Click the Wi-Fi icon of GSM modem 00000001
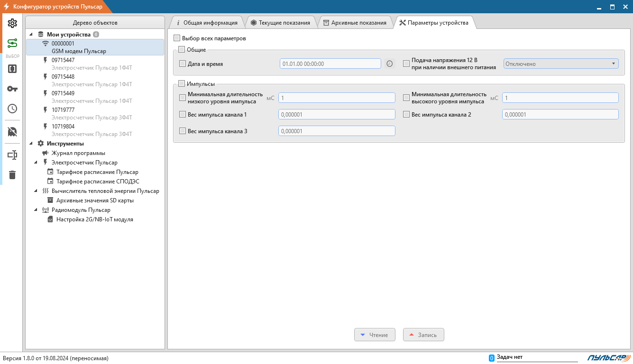633x364 pixels. point(46,44)
